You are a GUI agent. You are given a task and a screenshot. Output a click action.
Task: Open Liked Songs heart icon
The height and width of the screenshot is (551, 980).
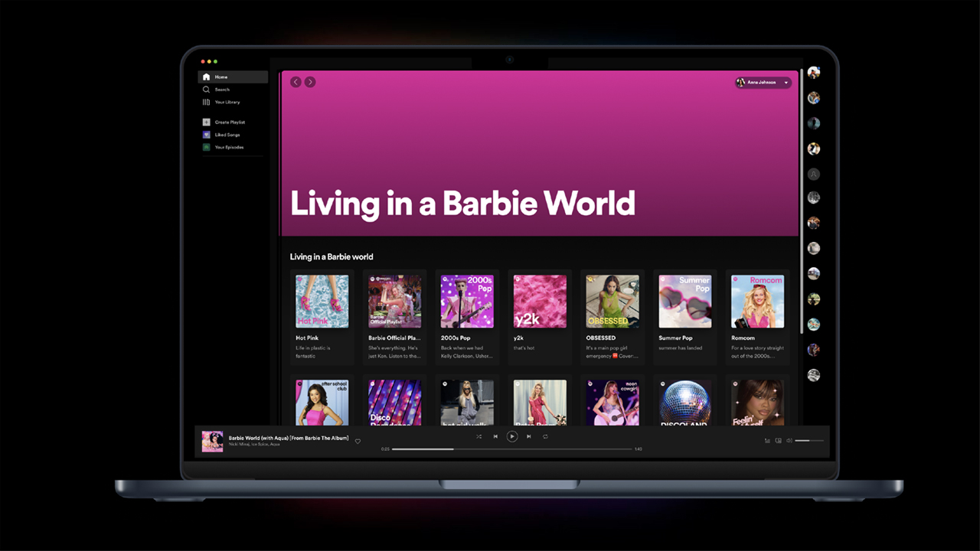206,135
